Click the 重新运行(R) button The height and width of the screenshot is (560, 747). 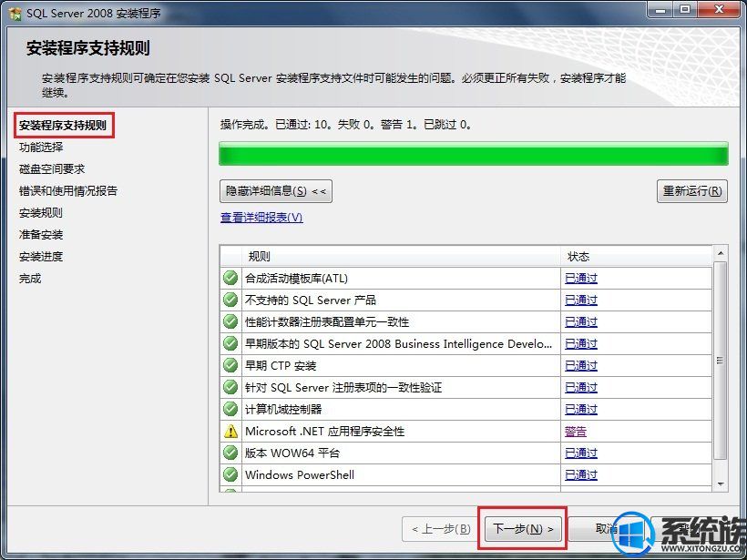pyautogui.click(x=692, y=191)
